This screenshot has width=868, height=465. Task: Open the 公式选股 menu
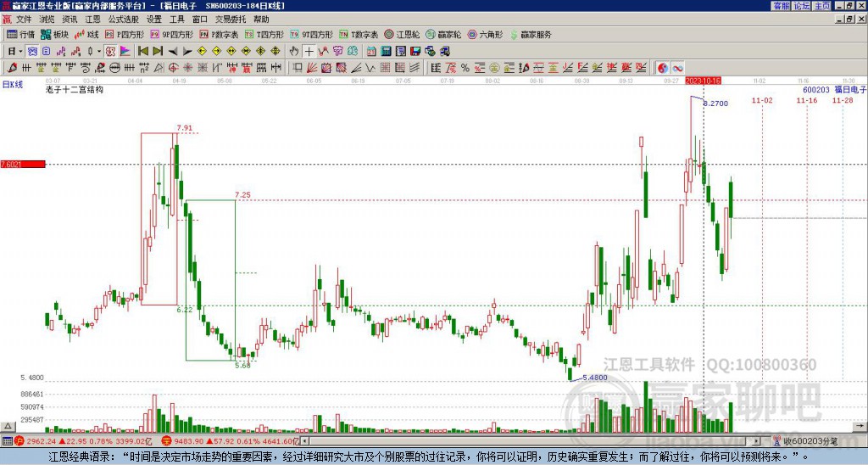click(123, 19)
